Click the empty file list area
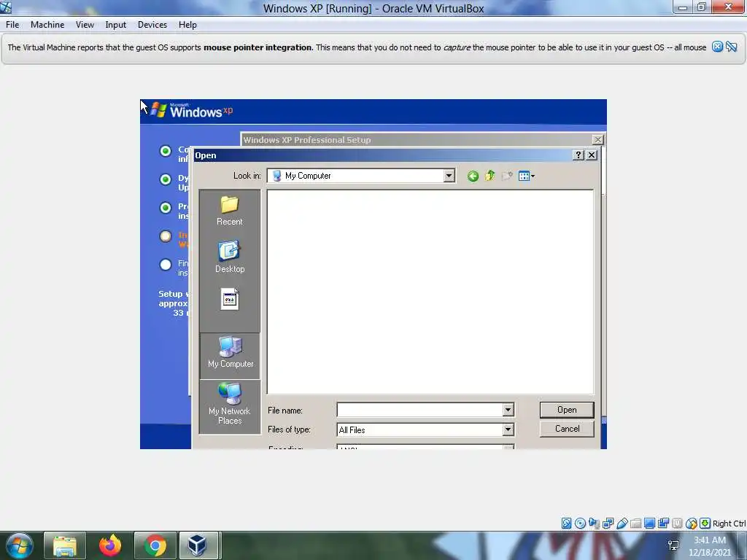Image resolution: width=747 pixels, height=560 pixels. [430, 292]
